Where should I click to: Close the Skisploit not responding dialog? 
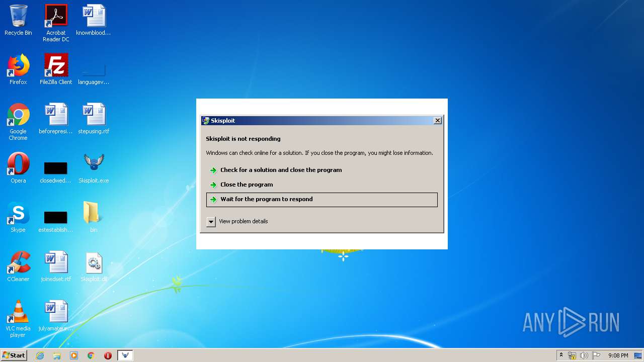[438, 121]
